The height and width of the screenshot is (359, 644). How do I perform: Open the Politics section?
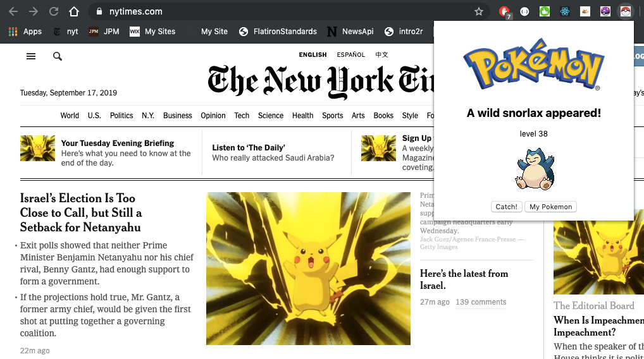(x=121, y=116)
